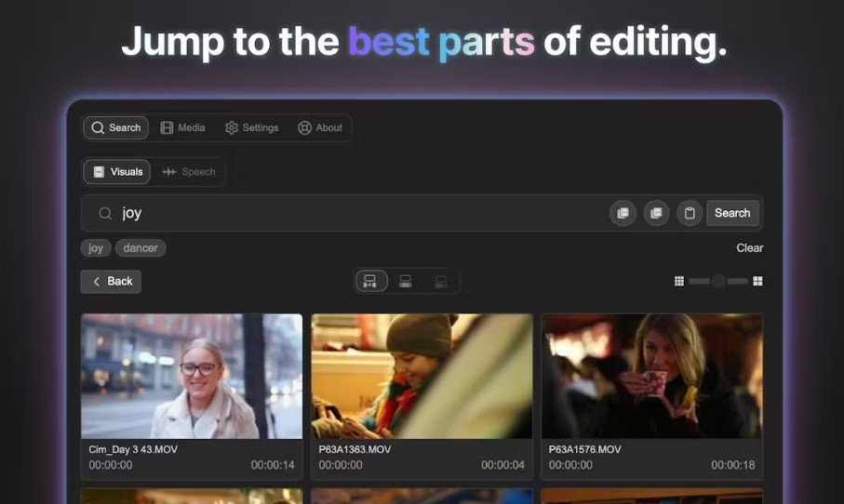
Task: Go Back to previous results
Action: tap(111, 282)
